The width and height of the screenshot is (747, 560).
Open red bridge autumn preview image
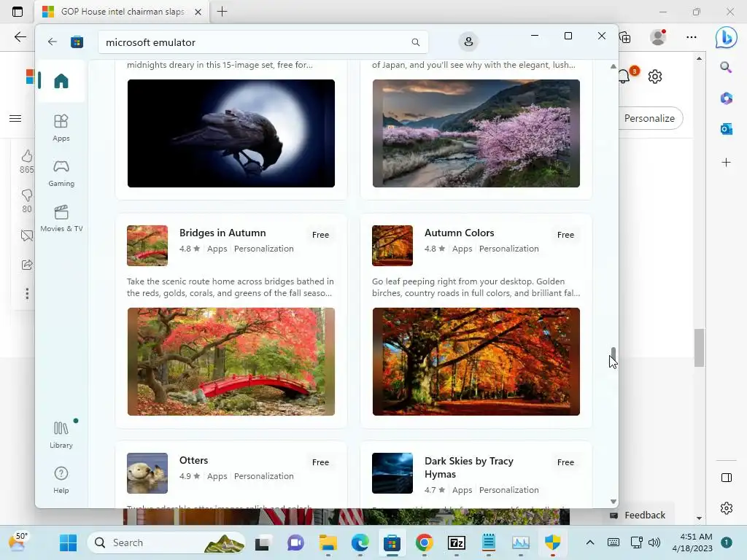click(x=231, y=362)
